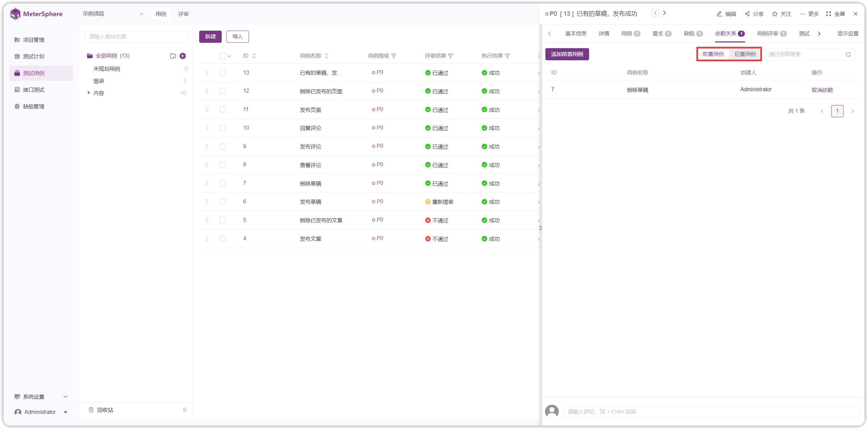Image resolution: width=868 pixels, height=429 pixels.
Task: Open the 基本信息 tab
Action: click(x=576, y=34)
